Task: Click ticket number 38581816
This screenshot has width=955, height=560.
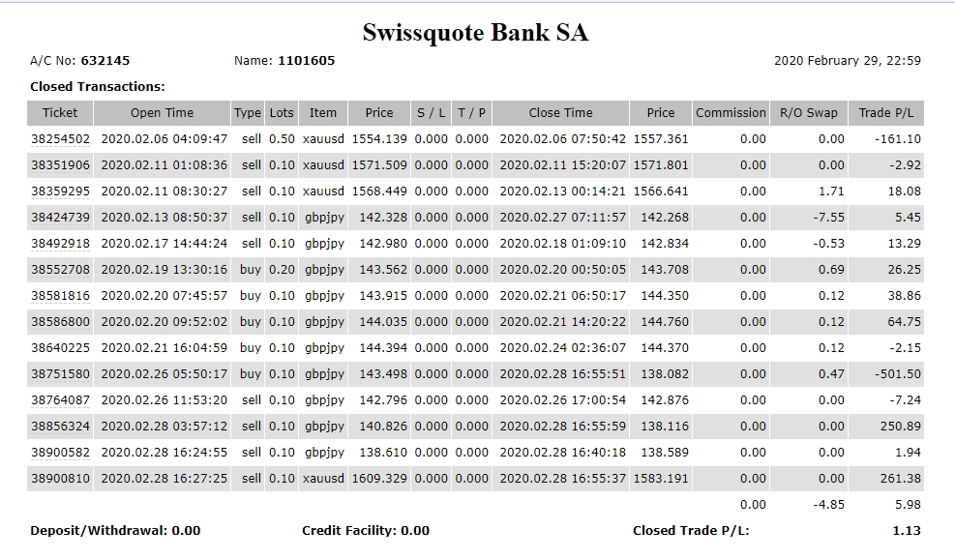Action: pyautogui.click(x=60, y=296)
